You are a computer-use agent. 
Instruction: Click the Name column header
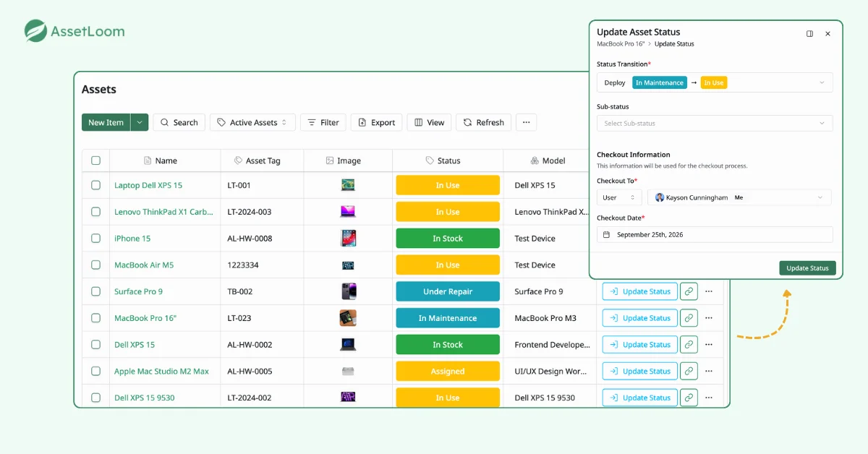(166, 160)
